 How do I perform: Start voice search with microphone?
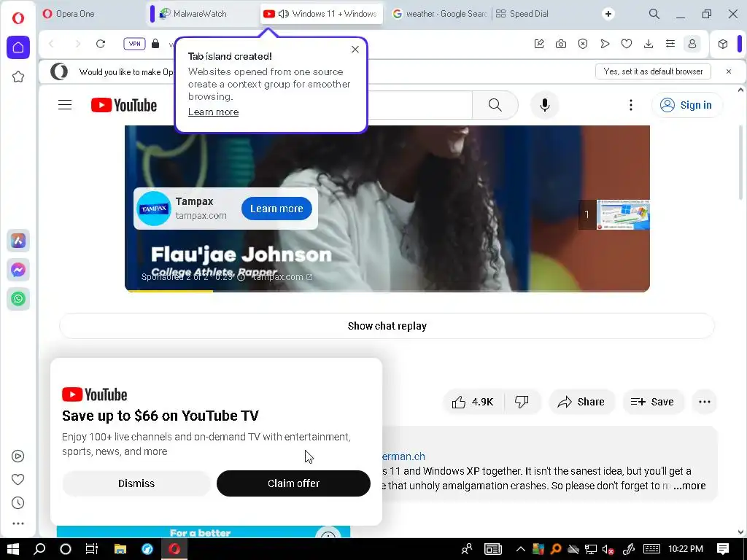pyautogui.click(x=544, y=105)
